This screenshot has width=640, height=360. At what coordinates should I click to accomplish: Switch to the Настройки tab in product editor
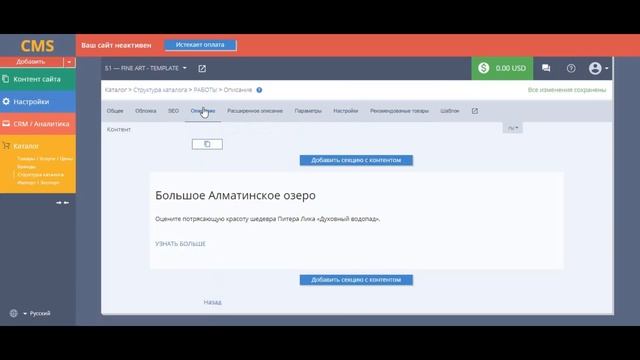click(x=346, y=111)
